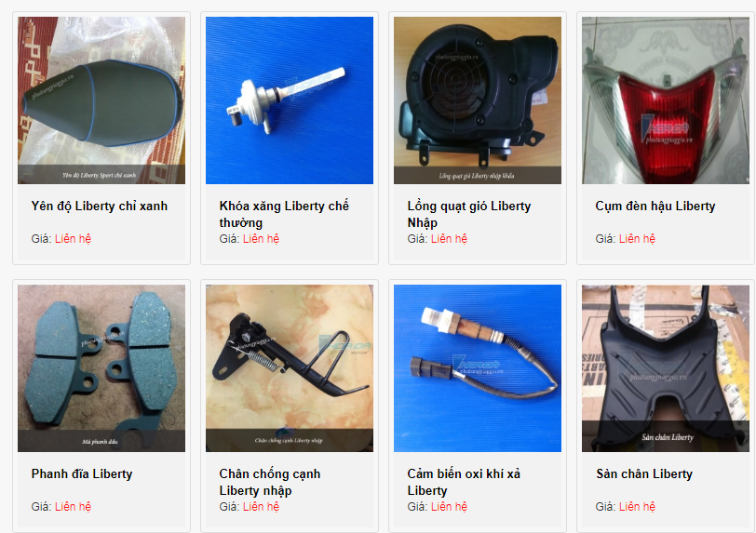The height and width of the screenshot is (533, 756).
Task: Click Liên hệ price under Phanh đĩa Liberty
Action: click(x=73, y=507)
